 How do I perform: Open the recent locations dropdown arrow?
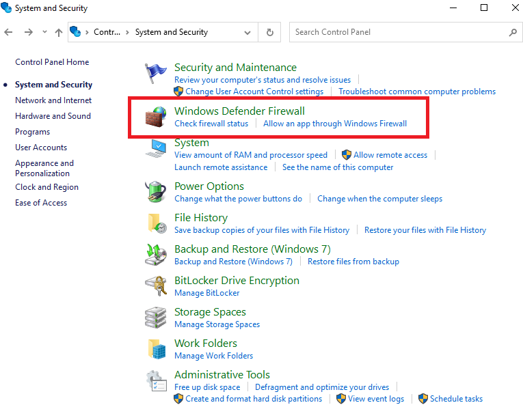tap(44, 32)
